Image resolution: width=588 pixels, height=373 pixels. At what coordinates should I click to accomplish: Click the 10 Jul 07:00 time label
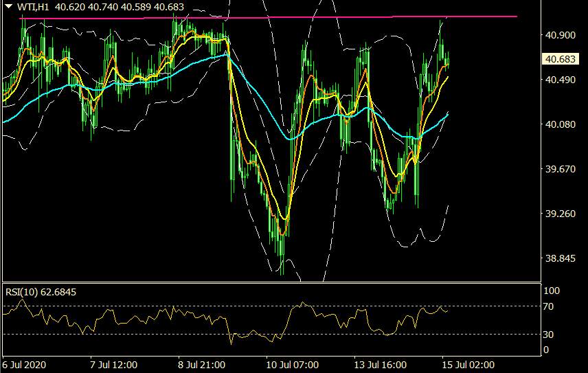coord(293,365)
